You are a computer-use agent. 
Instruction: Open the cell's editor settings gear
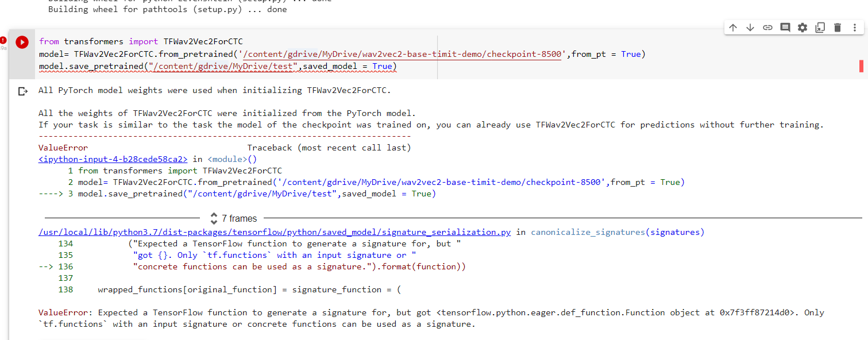pyautogui.click(x=803, y=28)
